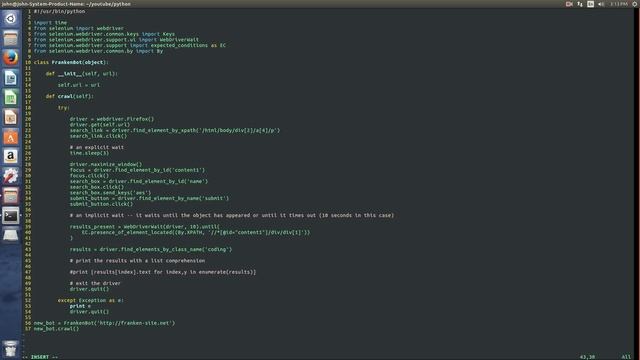Click the line importing By

pos(98,51)
